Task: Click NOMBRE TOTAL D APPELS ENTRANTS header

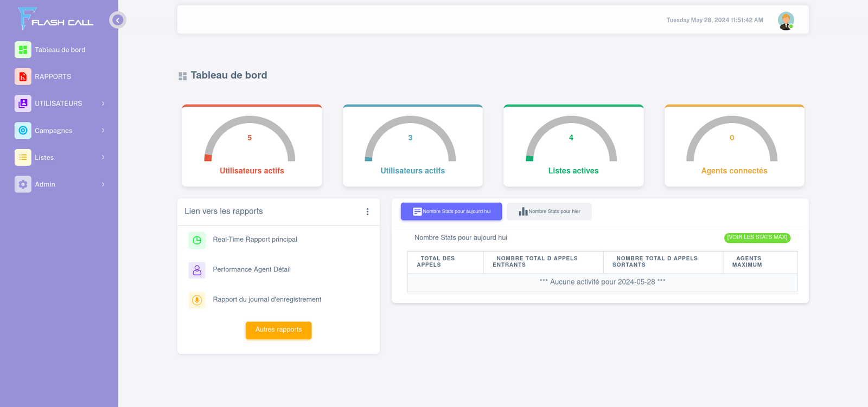Action: click(x=544, y=262)
